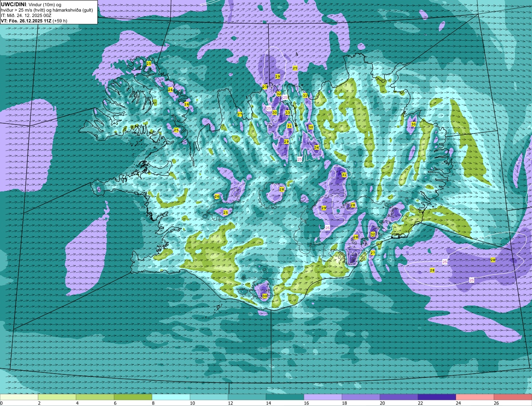
Task: Click the 2–4 m/s light green legend swatch
Action: (x=57, y=397)
